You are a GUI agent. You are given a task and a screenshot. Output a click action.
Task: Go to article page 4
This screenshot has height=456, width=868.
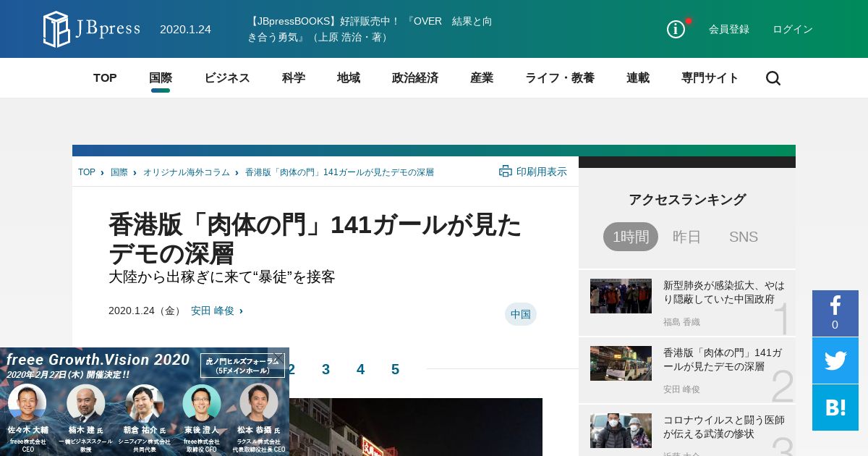[361, 370]
